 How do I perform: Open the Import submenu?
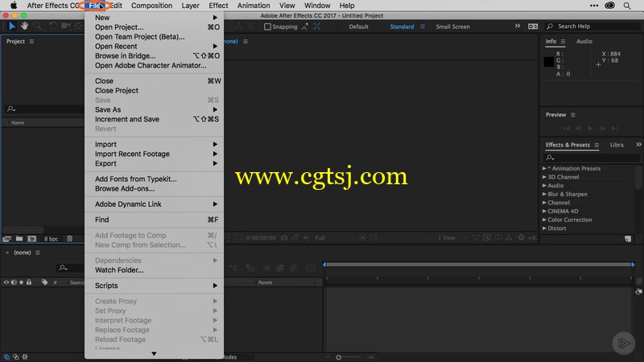click(154, 145)
